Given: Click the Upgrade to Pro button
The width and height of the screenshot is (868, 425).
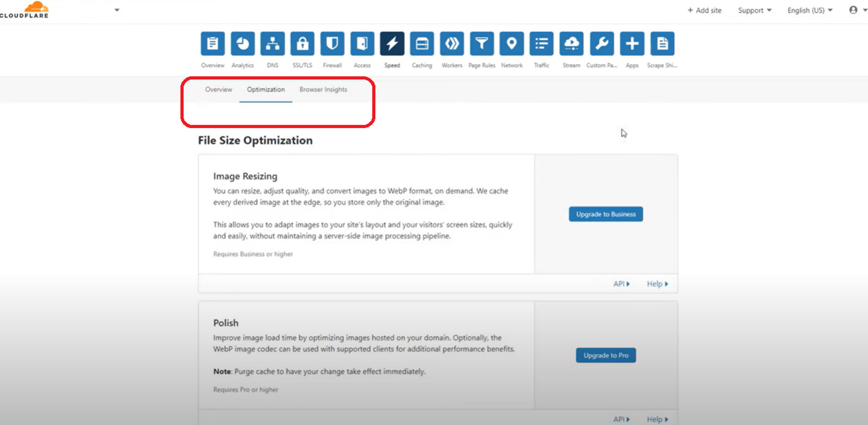Looking at the screenshot, I should [x=606, y=355].
